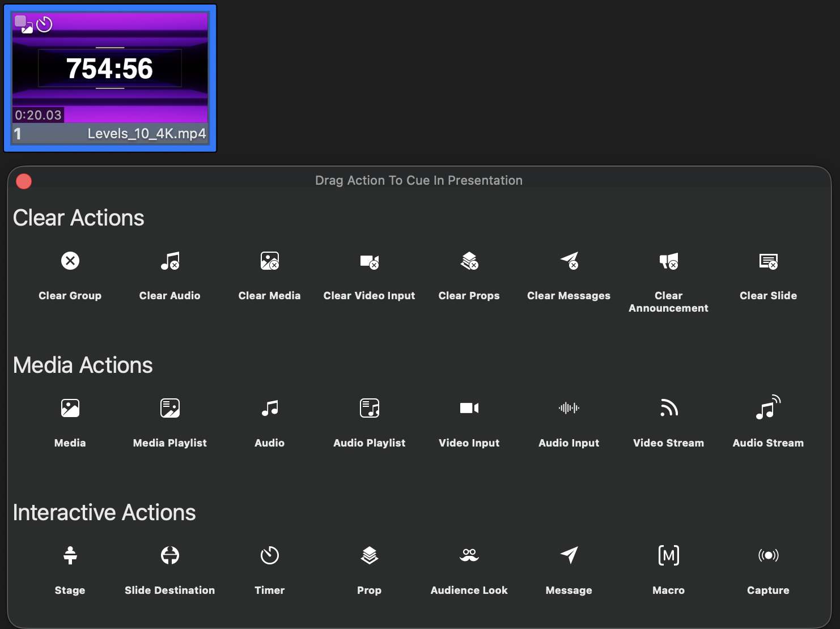Viewport: 840px width, 629px height.
Task: Click the Audio Stream action icon
Action: [769, 408]
